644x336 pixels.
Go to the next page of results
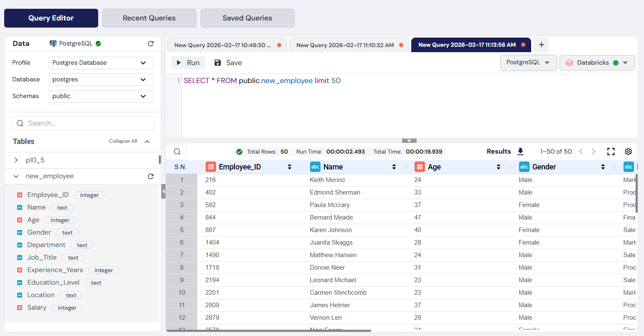(x=593, y=151)
